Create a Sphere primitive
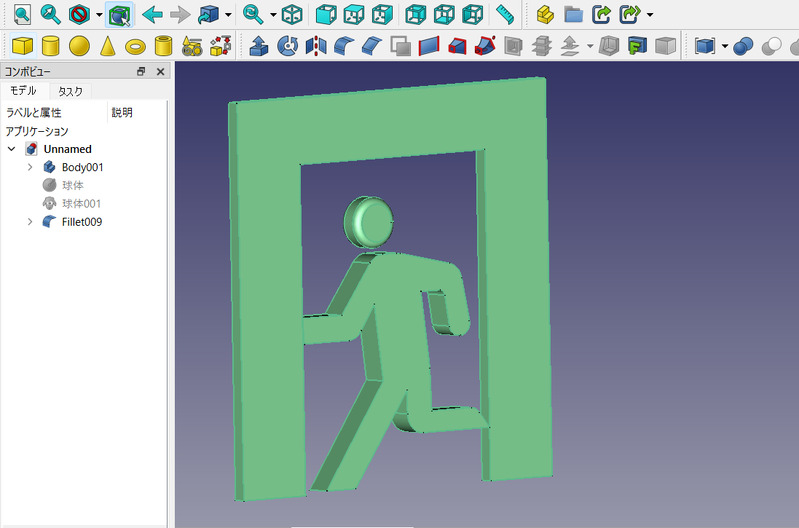The width and height of the screenshot is (799, 528). (x=79, y=46)
